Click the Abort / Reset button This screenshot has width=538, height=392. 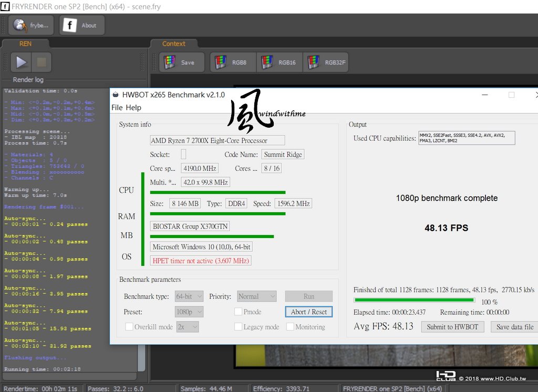[x=309, y=312]
